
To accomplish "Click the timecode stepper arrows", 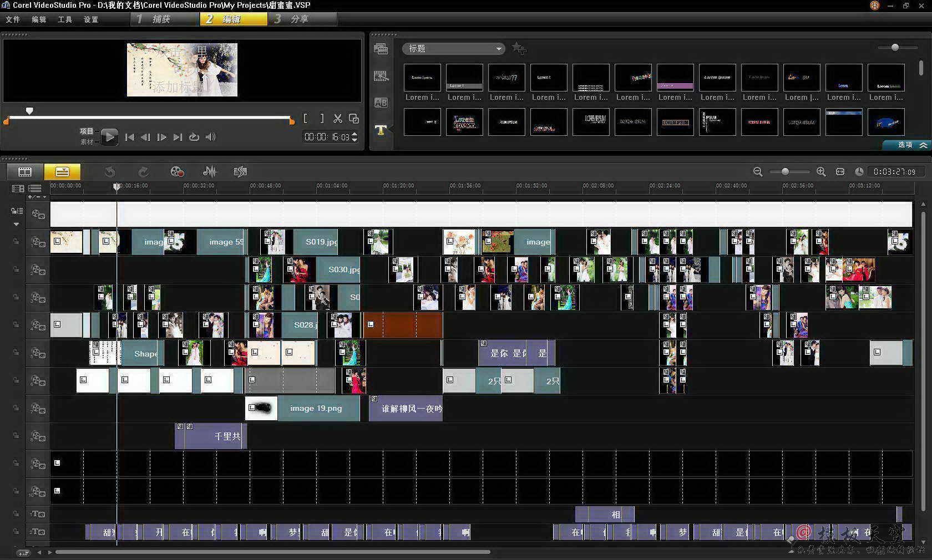I will [355, 137].
